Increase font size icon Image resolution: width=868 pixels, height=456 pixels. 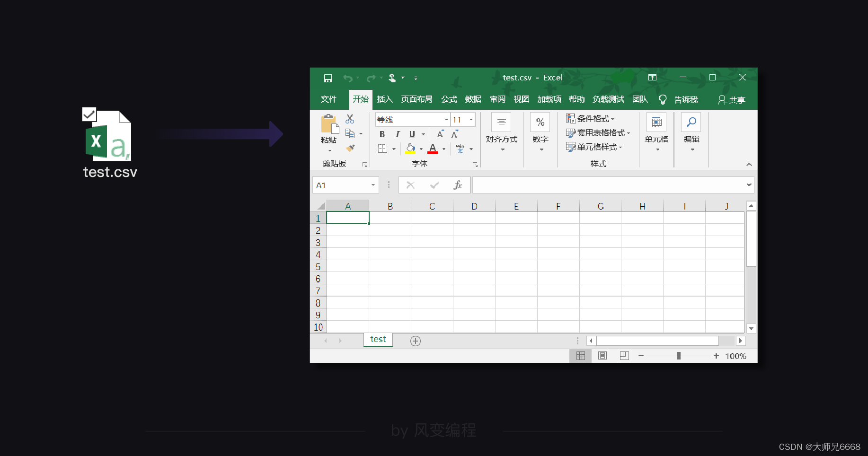point(441,134)
